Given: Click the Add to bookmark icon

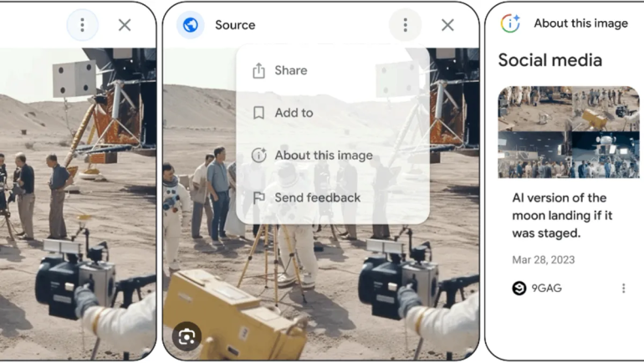Looking at the screenshot, I should (x=258, y=113).
